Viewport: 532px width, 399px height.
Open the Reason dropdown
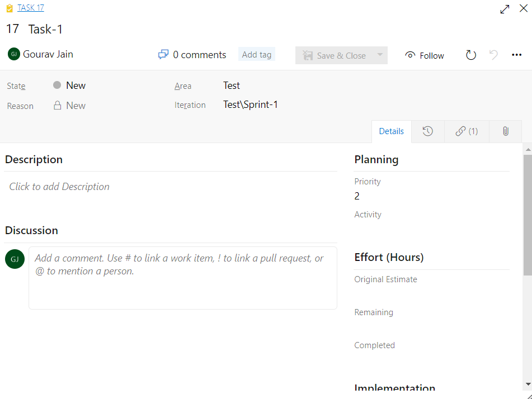click(x=76, y=105)
